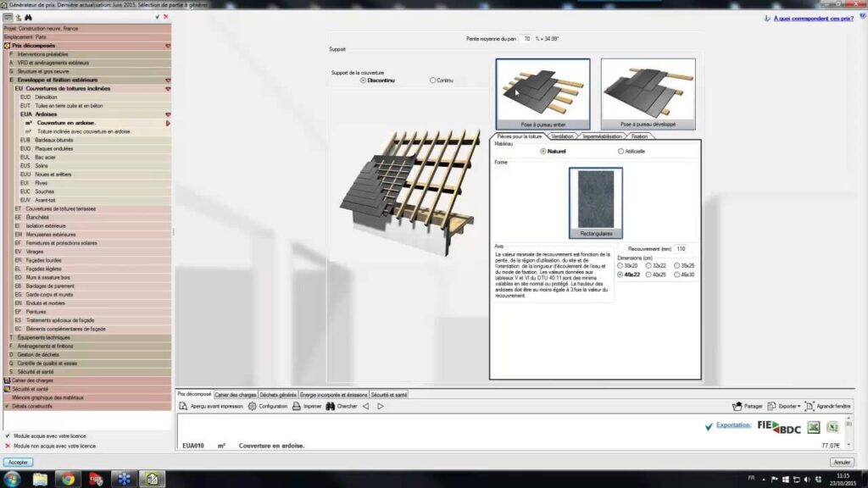This screenshot has height=488, width=868.
Task: Click the binoculars search icon in top toolbar
Action: pos(28,16)
